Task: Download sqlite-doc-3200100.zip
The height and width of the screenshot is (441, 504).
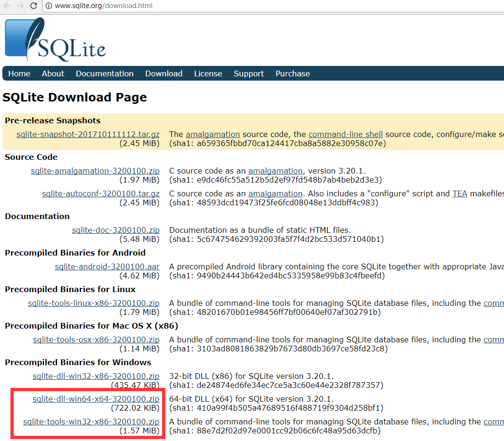Action: (x=116, y=230)
